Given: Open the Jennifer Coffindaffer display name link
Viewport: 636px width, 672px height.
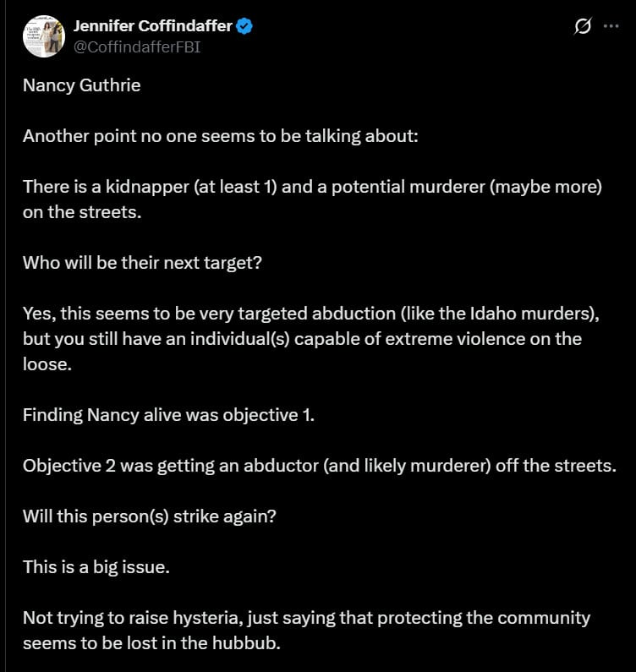Looking at the screenshot, I should [152, 27].
